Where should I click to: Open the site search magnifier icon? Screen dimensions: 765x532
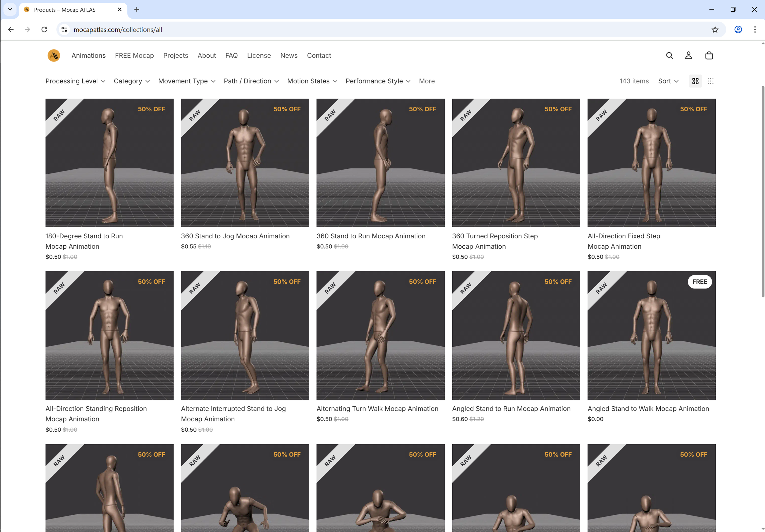(670, 55)
